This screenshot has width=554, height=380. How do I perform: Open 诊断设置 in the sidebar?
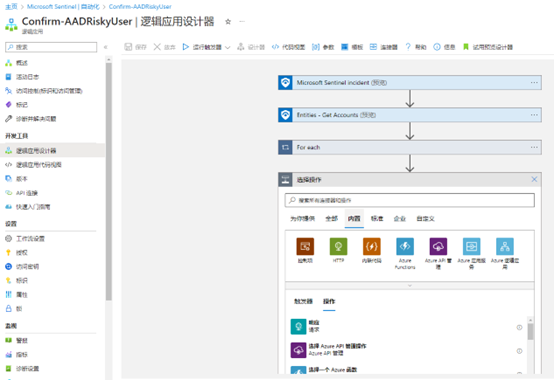[x=22, y=368]
